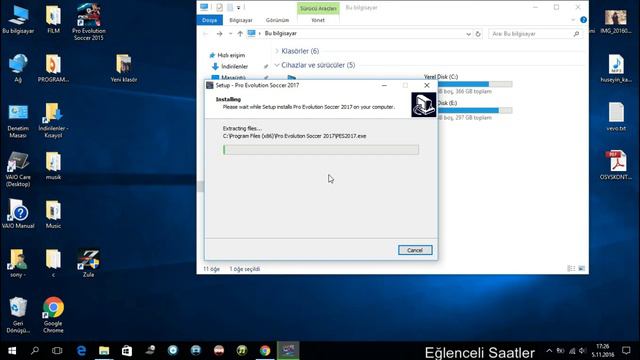
Task: Open address bar history dropdown
Action: 468,34
